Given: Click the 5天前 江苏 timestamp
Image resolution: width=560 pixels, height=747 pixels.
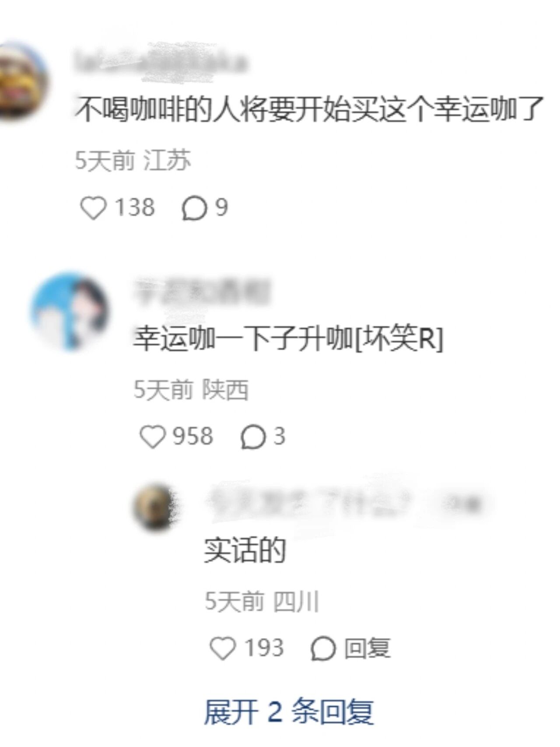Looking at the screenshot, I should coord(133,160).
